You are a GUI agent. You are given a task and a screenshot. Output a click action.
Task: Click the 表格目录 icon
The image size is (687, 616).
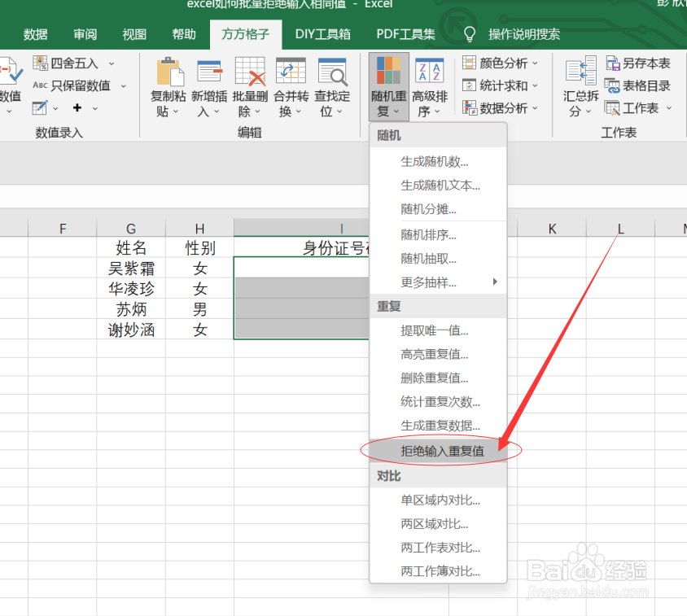(612, 85)
